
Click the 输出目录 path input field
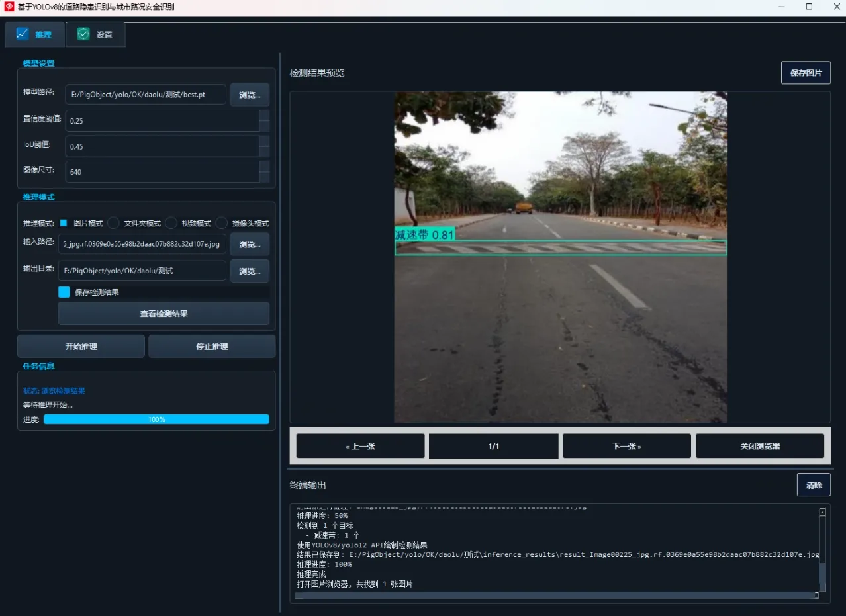click(142, 271)
